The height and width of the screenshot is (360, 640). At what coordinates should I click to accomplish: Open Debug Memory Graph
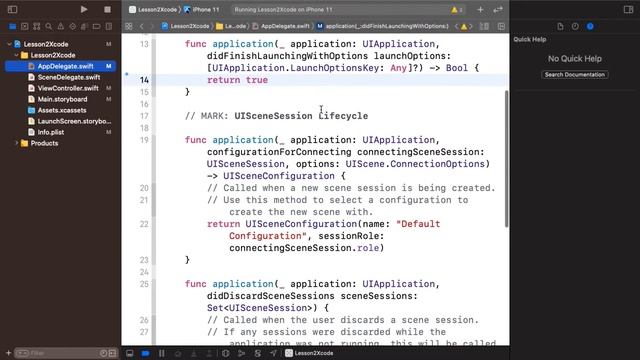pyautogui.click(x=241, y=353)
